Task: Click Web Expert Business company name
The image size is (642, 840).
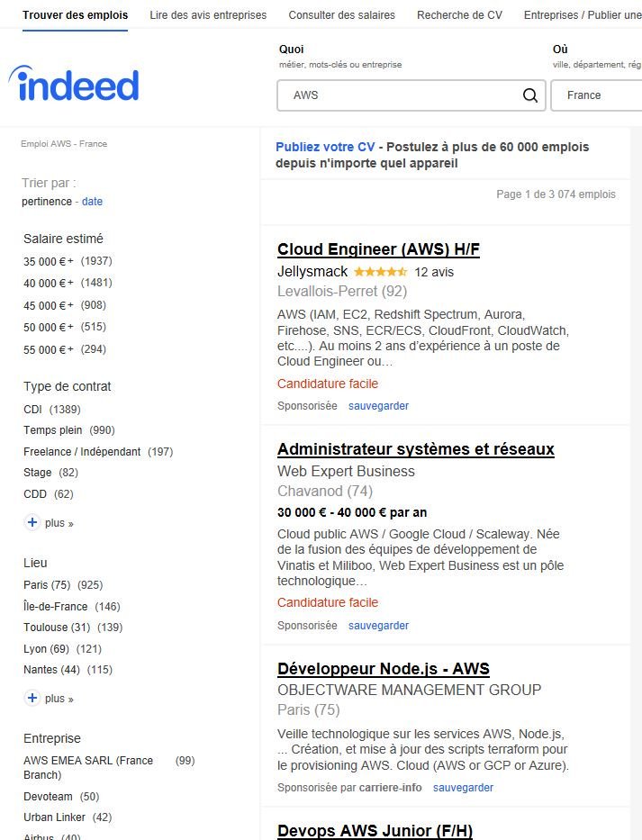Action: [346, 472]
